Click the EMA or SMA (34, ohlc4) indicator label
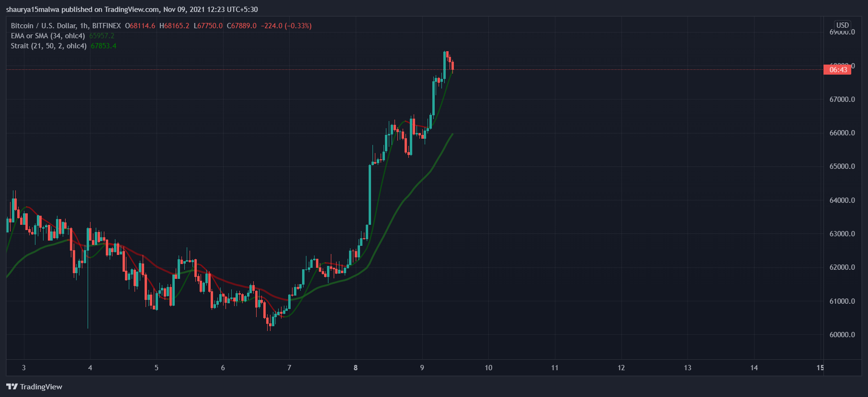 (48, 36)
